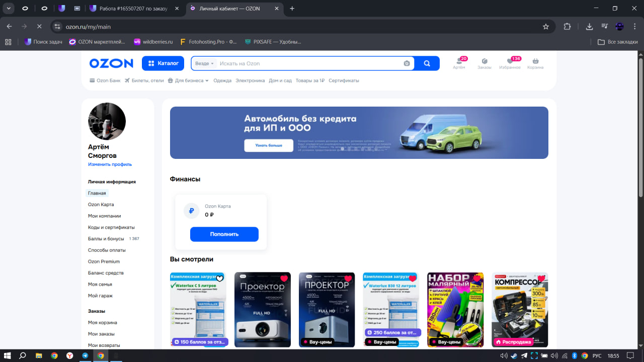This screenshot has height=362, width=644.
Task: Open the Каталог catalog button
Action: pyautogui.click(x=164, y=63)
